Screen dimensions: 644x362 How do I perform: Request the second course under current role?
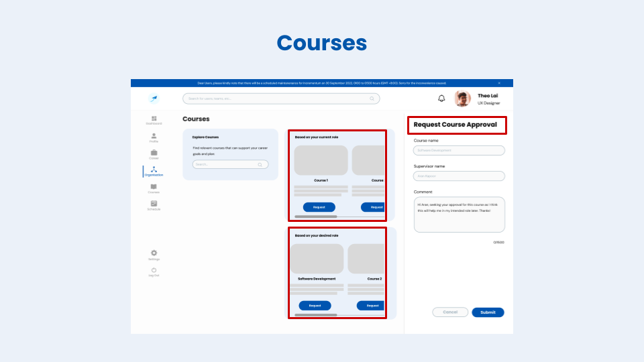point(373,207)
